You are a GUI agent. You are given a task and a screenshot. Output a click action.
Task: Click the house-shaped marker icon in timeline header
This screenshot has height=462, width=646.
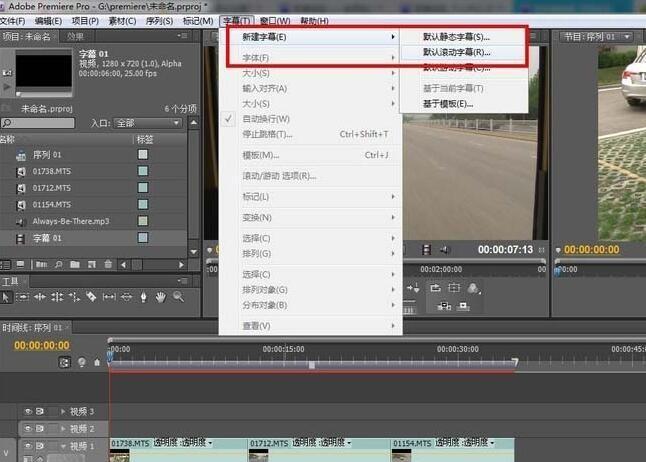point(97,363)
